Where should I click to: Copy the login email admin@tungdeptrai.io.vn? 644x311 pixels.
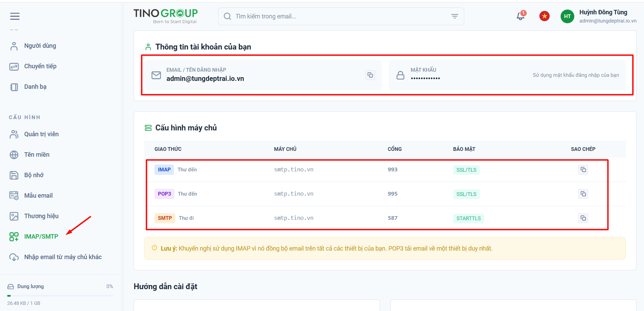pyautogui.click(x=370, y=75)
